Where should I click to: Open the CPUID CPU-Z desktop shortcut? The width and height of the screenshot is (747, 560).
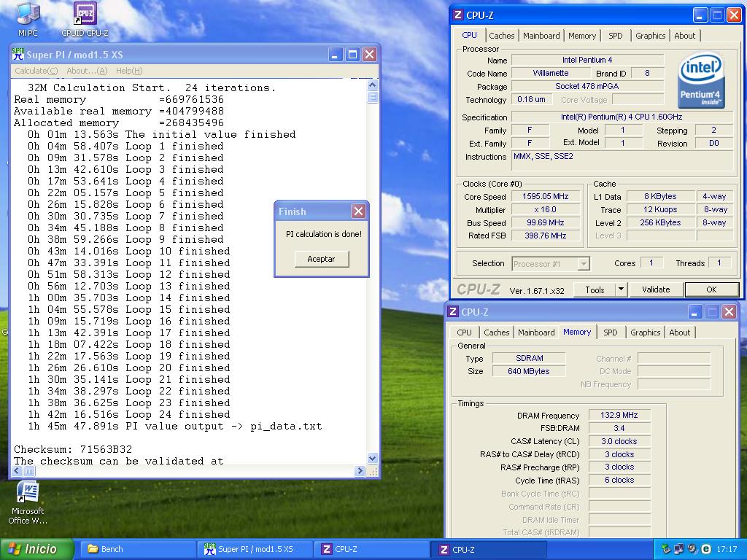85,19
